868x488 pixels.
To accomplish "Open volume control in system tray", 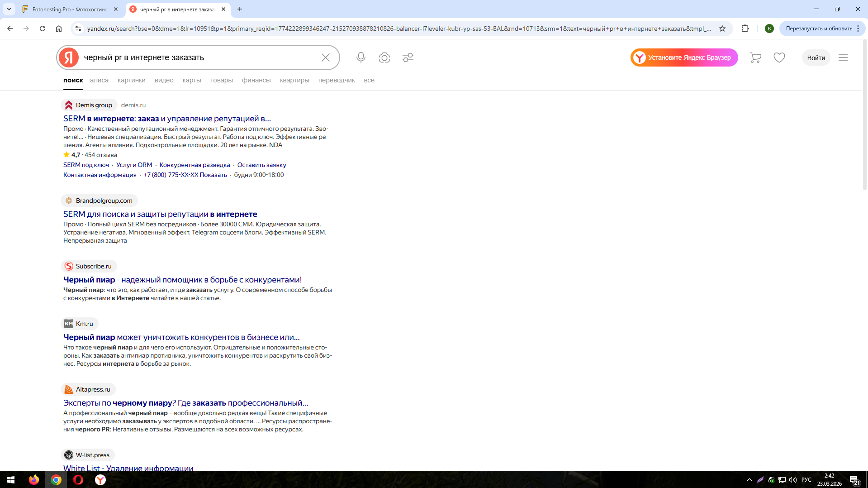I will tap(793, 480).
